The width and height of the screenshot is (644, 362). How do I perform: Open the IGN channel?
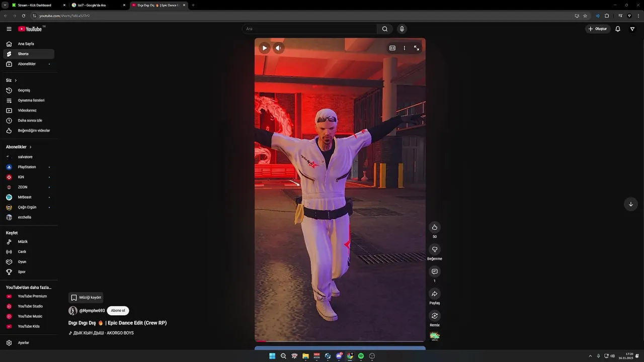pyautogui.click(x=29, y=177)
